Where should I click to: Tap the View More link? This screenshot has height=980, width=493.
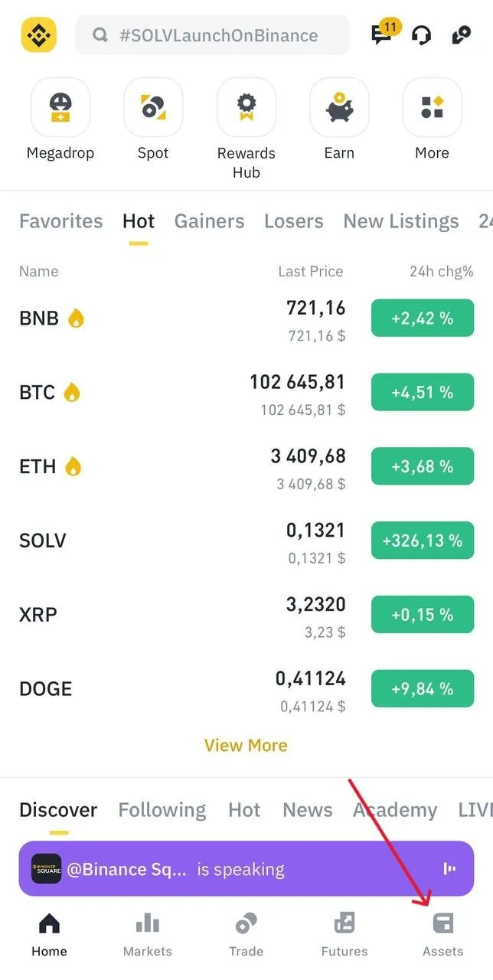click(x=246, y=745)
